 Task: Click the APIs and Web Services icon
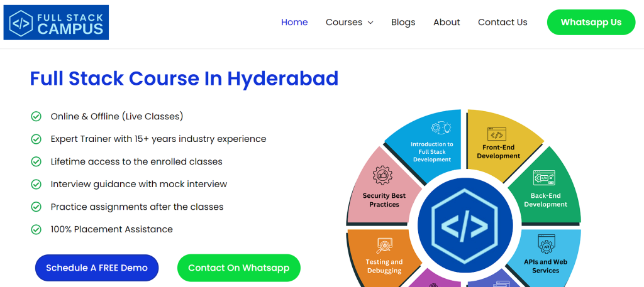coord(547,244)
